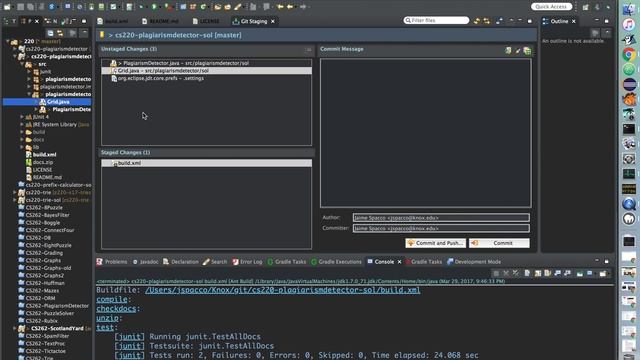The width and height of the screenshot is (640, 360).
Task: Click the Committer input field
Action: click(x=441, y=228)
